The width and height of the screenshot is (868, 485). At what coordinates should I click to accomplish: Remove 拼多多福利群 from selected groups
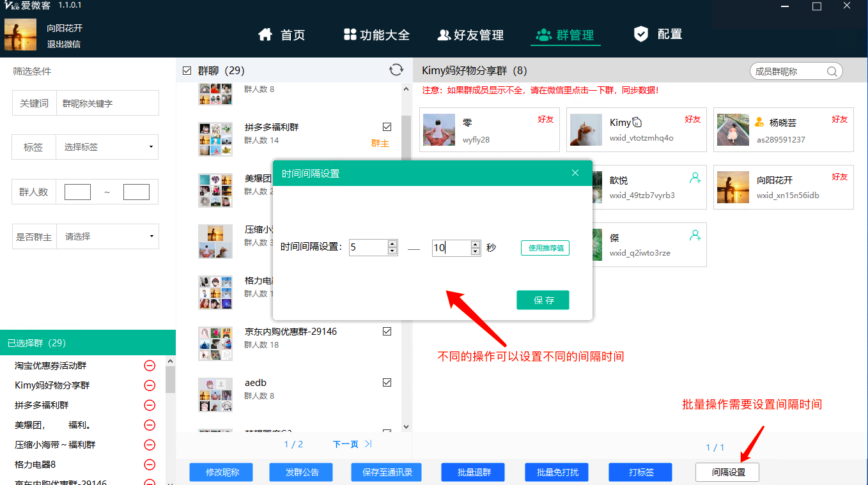pyautogui.click(x=150, y=405)
